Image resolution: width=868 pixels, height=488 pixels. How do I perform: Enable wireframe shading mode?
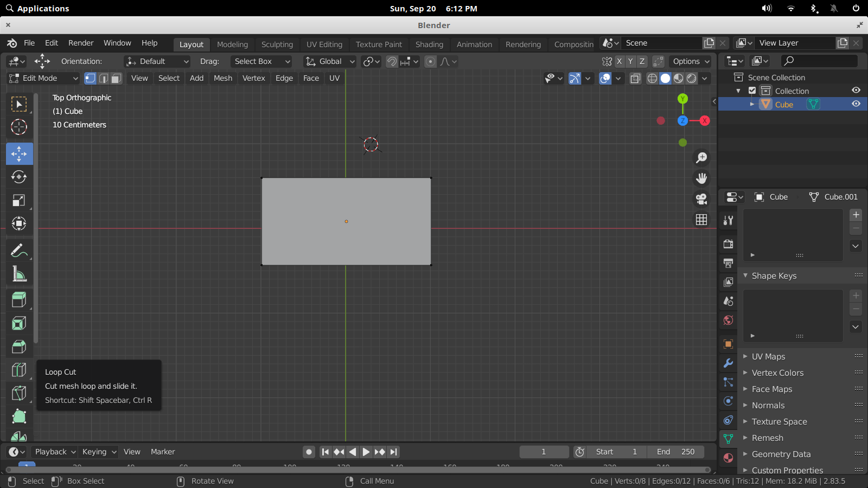pyautogui.click(x=652, y=78)
